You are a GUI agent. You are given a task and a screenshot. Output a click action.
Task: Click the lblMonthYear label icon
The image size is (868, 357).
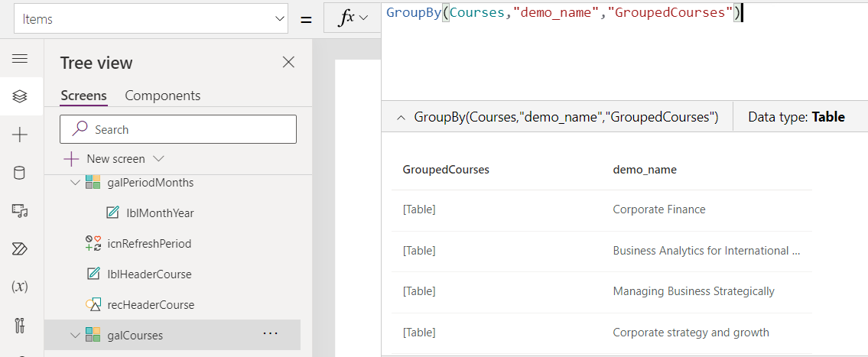(113, 213)
